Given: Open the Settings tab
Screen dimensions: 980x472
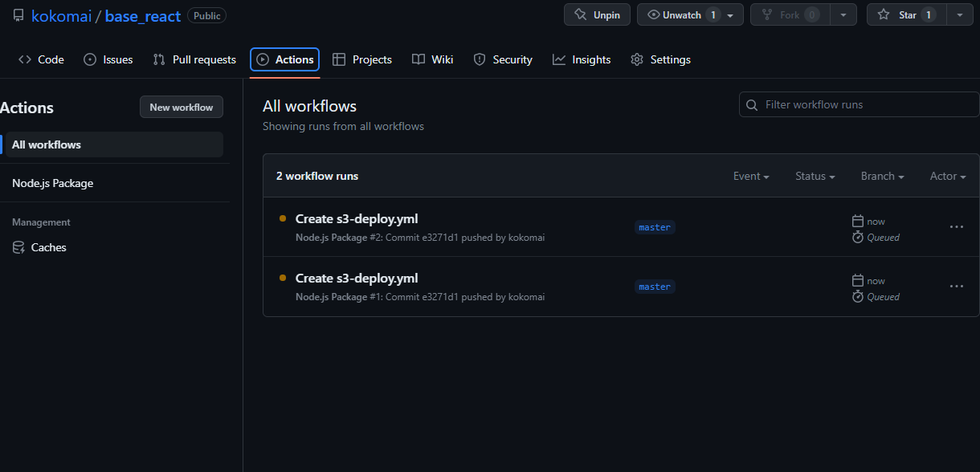Looking at the screenshot, I should [660, 59].
